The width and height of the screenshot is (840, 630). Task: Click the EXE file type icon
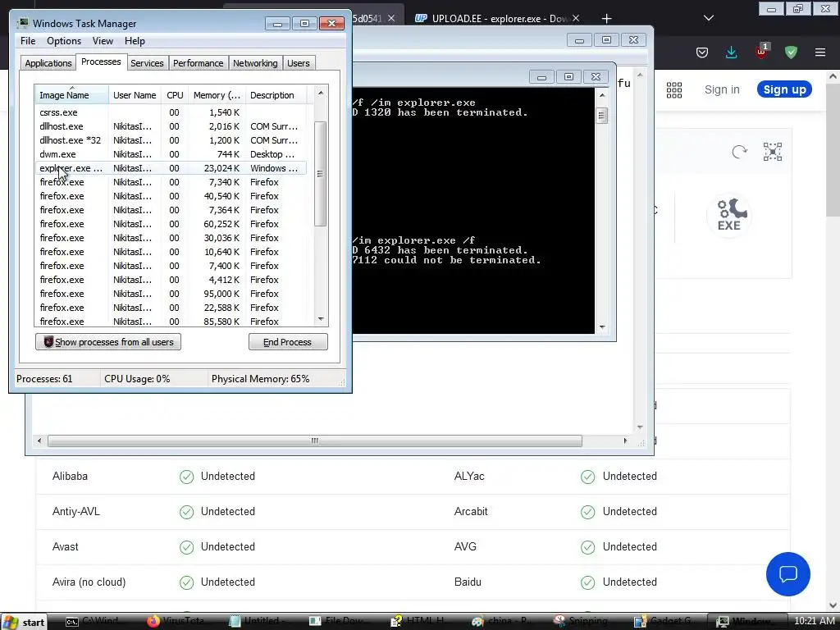tap(729, 216)
